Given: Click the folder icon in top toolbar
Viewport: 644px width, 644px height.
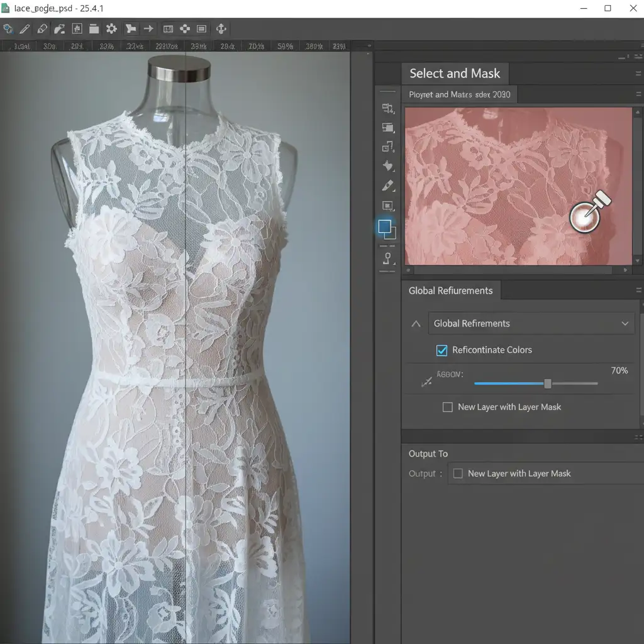Looking at the screenshot, I should [94, 29].
